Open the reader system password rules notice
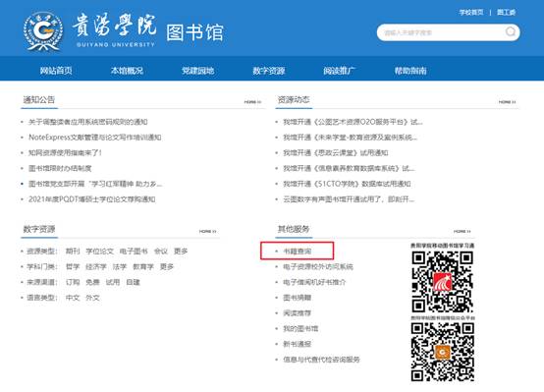The height and width of the screenshot is (392, 544). [87, 122]
